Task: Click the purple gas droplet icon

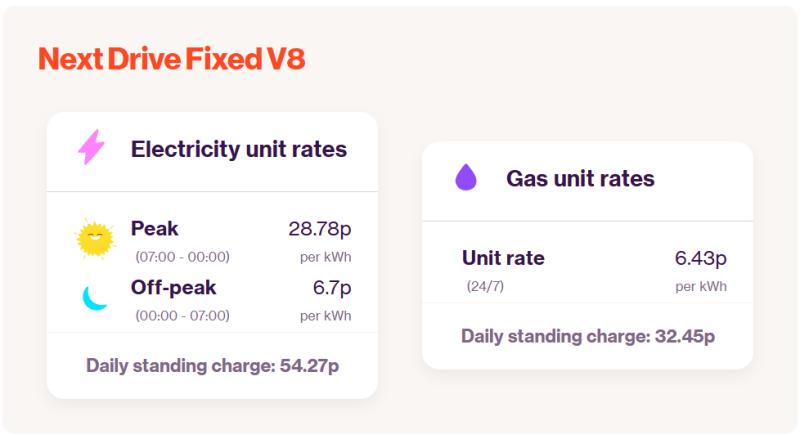Action: (465, 177)
